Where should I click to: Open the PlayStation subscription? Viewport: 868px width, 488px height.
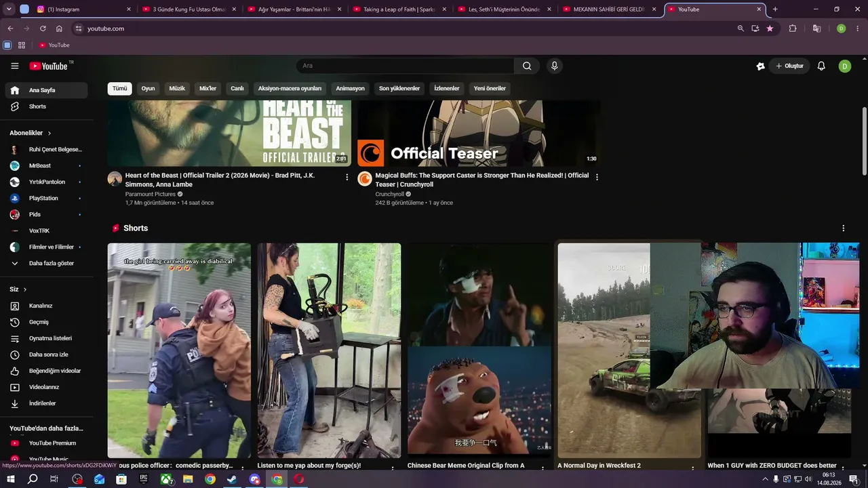[46, 199]
